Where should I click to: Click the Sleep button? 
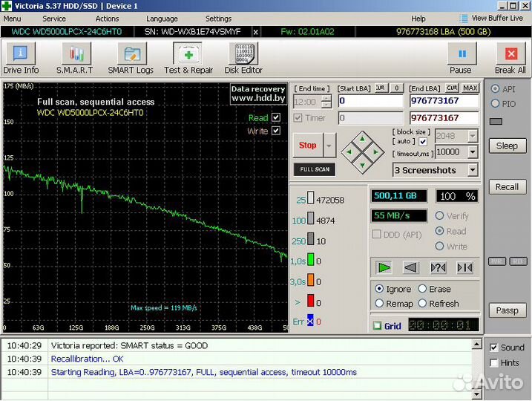tap(508, 146)
